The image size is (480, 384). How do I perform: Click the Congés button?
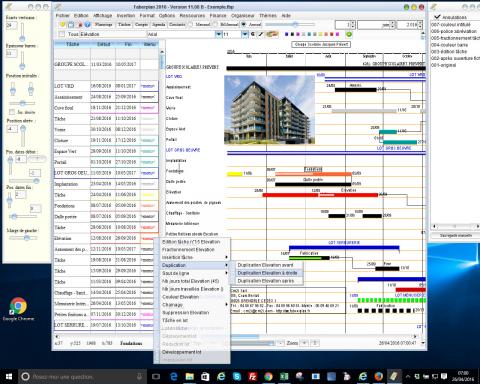tap(141, 24)
